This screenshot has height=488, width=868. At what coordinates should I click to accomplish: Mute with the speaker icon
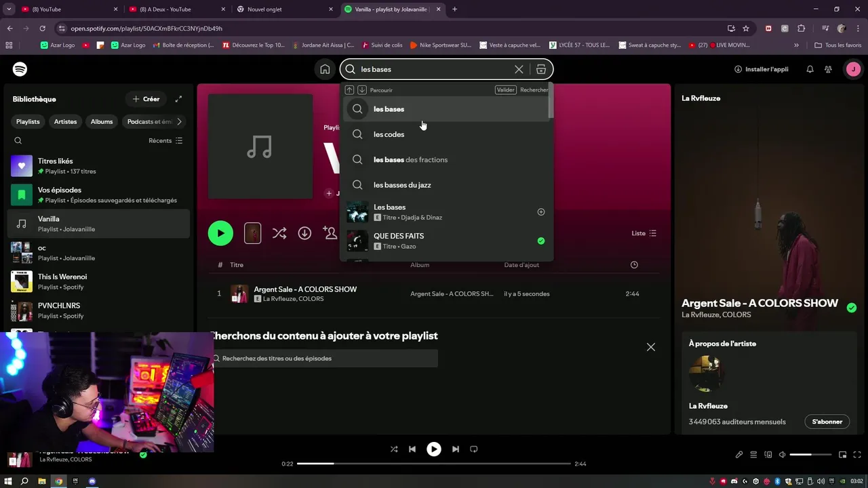tap(782, 455)
